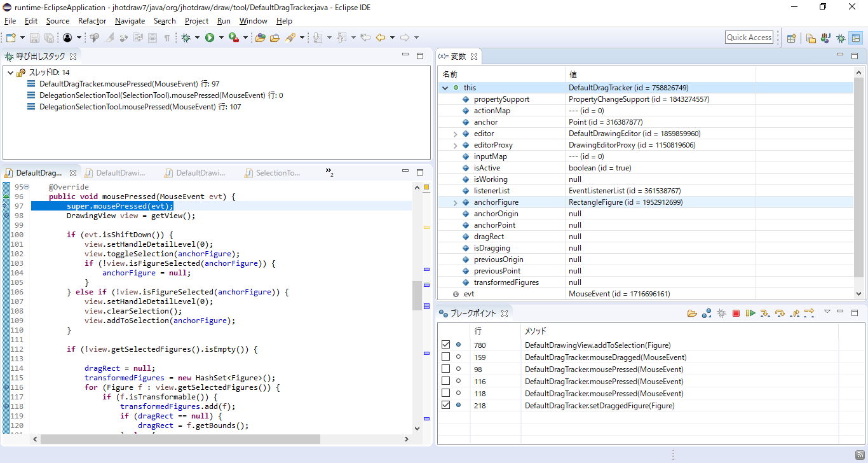
Task: Switch to the Resource perspective icon
Action: (811, 38)
